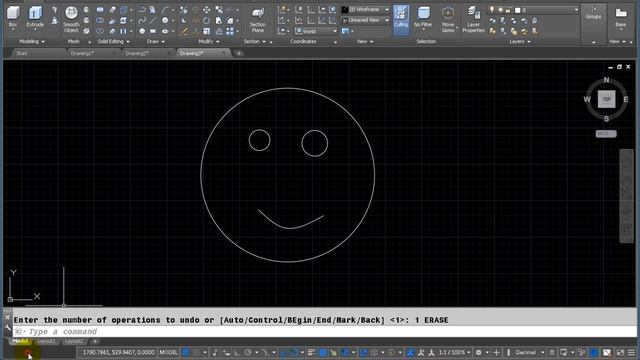Switch to the Layout1 tab
Viewport: 640px width, 360px height.
(46, 341)
